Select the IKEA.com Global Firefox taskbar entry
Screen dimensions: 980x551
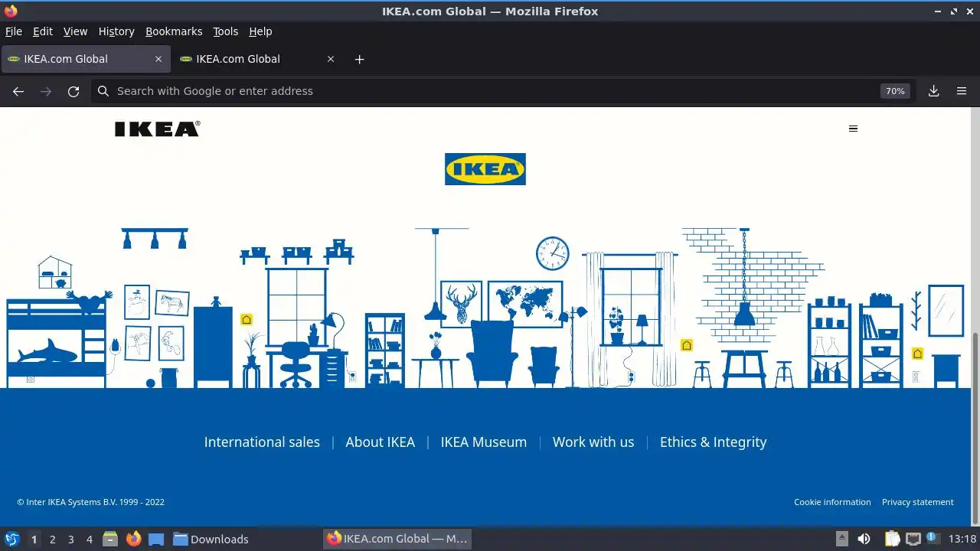click(397, 539)
